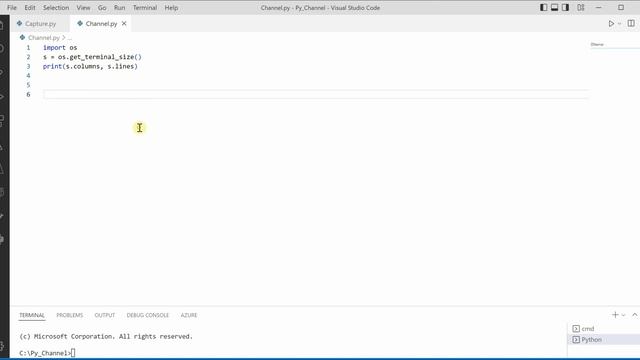Click on line 3 print statement
The width and height of the screenshot is (640, 360).
click(x=90, y=66)
